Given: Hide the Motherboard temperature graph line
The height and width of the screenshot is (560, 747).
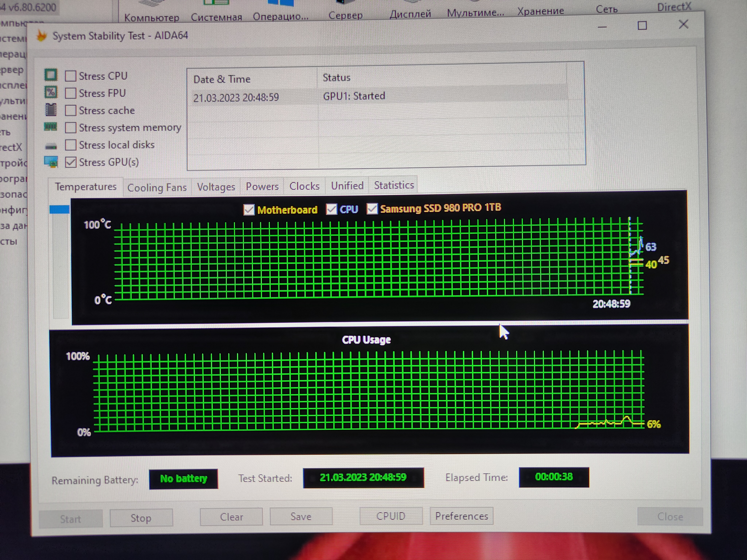Looking at the screenshot, I should (249, 210).
